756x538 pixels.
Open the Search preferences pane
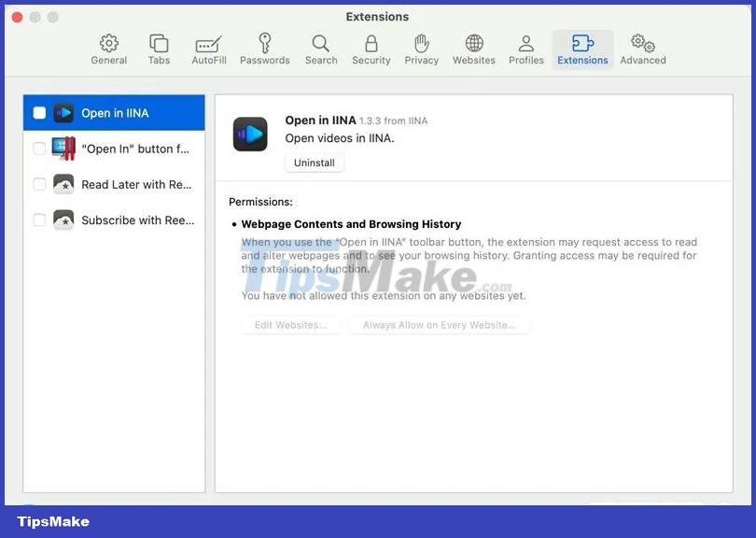tap(321, 50)
